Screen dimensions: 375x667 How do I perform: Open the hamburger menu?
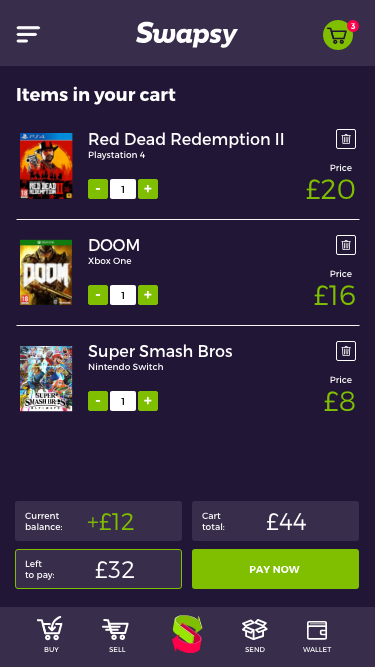click(x=28, y=34)
